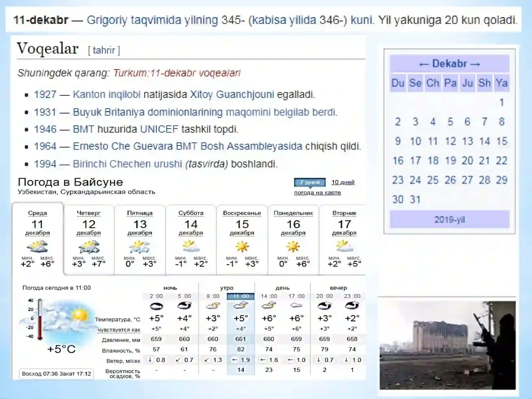Select the 7 дней forecast tab
The image size is (532, 399).
pos(310,182)
